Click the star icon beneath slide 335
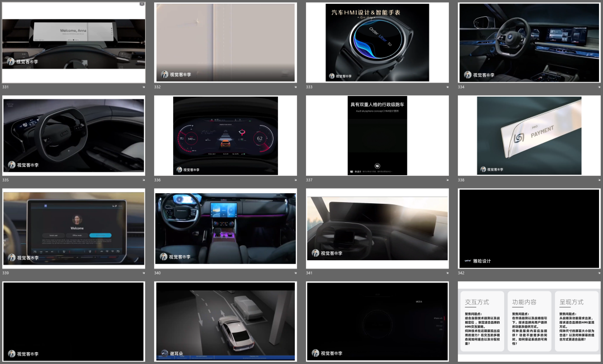Screen dimensions: 603x364 point(143,180)
